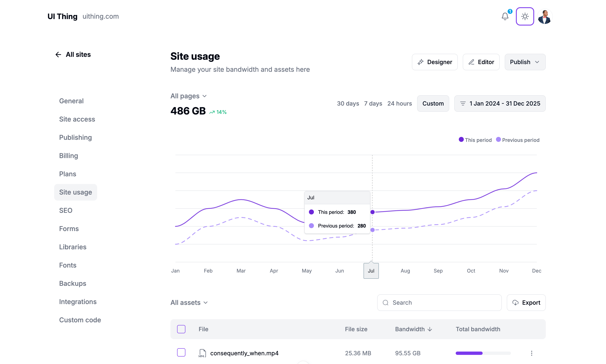Click the three-dot menu for consequently_when.mp4
Screen dimensions: 606x364
point(531,353)
